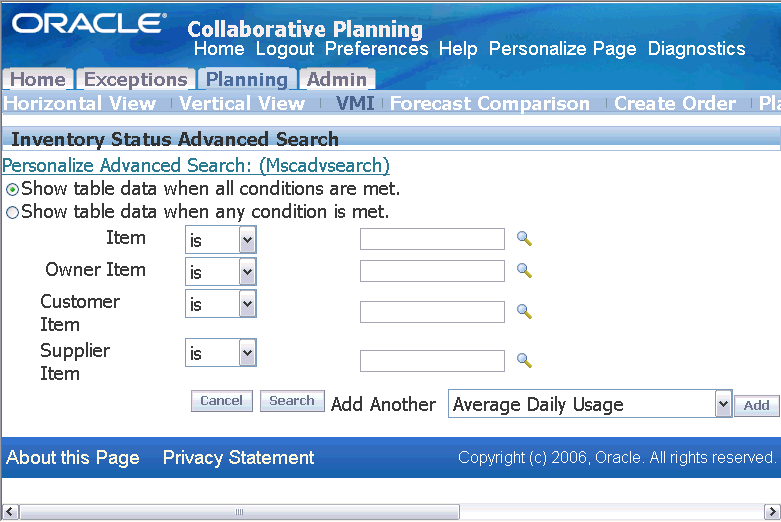781x522 pixels.
Task: Open the Forecast Comparison subtab
Action: pos(490,103)
